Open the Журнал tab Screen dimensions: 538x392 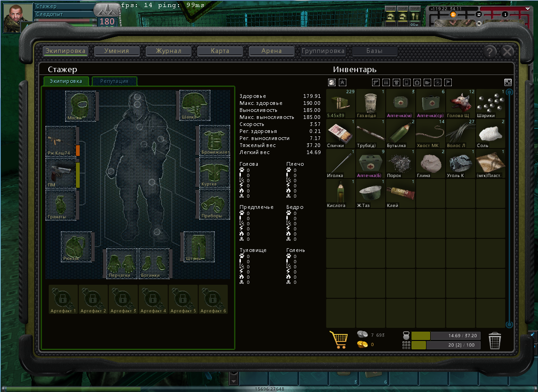(x=168, y=51)
